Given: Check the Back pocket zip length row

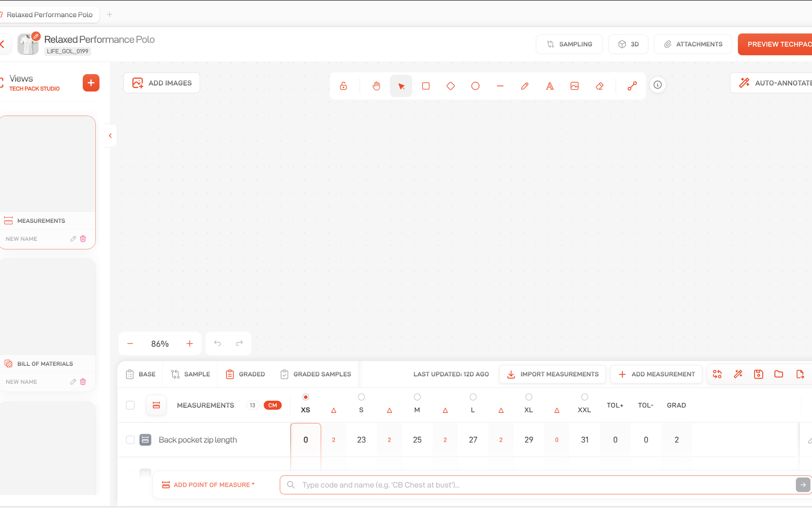Looking at the screenshot, I should point(130,439).
